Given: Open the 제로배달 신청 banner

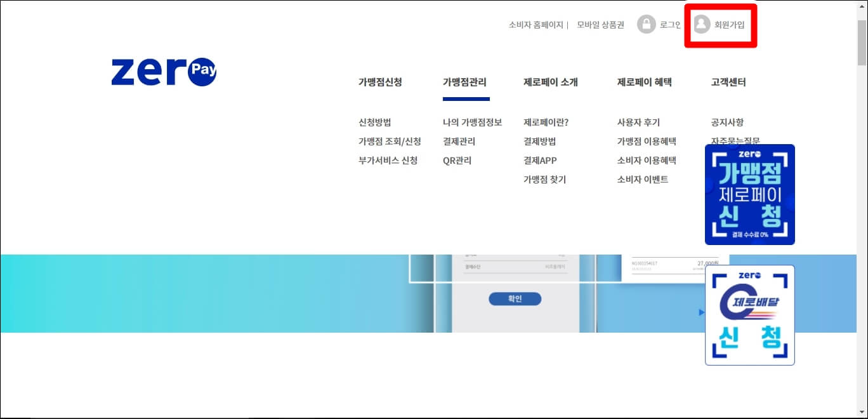Looking at the screenshot, I should coord(750,315).
